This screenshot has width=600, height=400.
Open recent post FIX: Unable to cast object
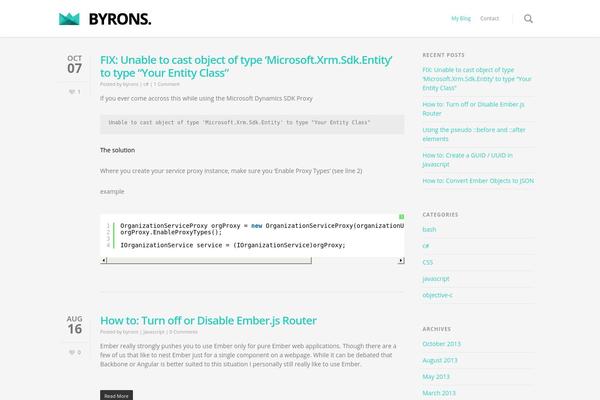[477, 79]
